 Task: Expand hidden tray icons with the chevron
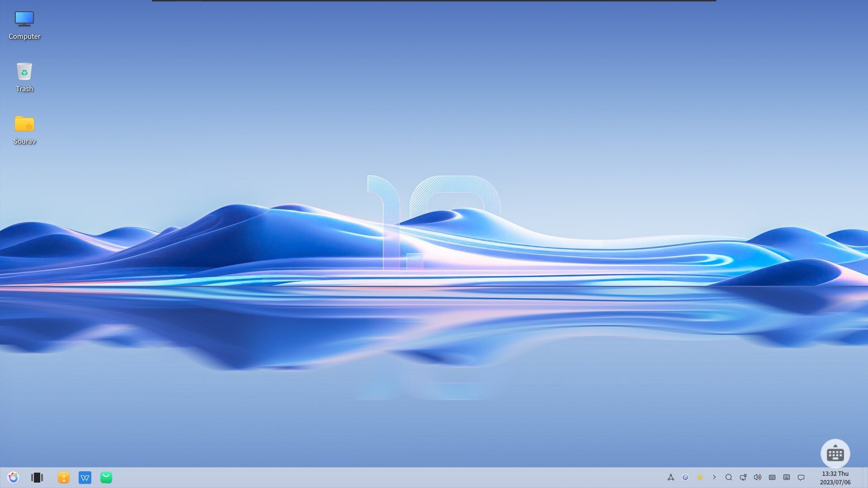point(715,477)
